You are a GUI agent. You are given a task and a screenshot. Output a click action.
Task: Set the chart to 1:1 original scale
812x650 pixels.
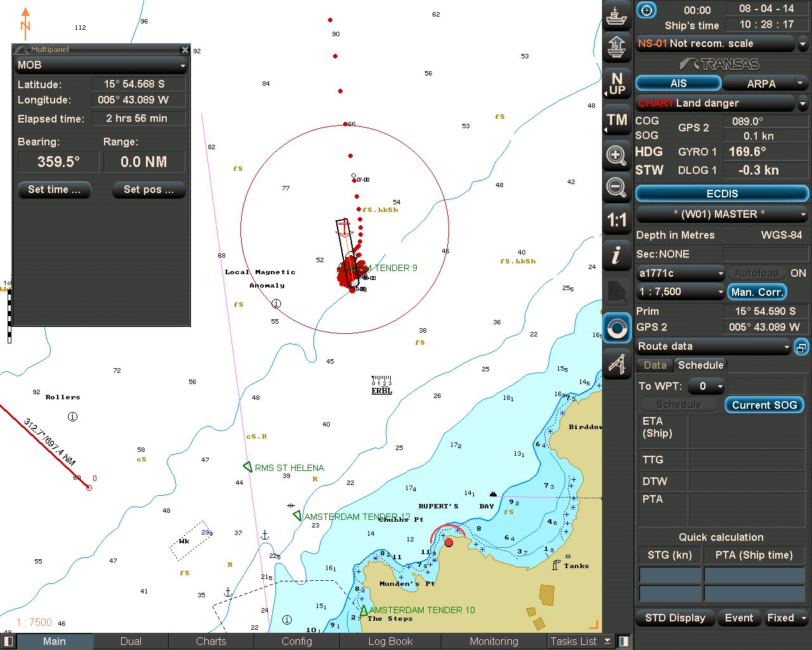pyautogui.click(x=617, y=220)
